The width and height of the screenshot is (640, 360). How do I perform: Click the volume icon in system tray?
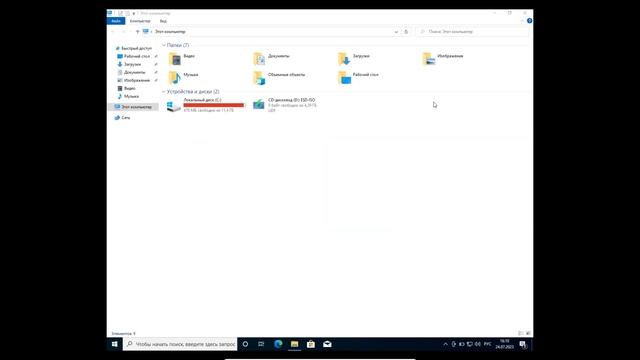click(x=478, y=344)
